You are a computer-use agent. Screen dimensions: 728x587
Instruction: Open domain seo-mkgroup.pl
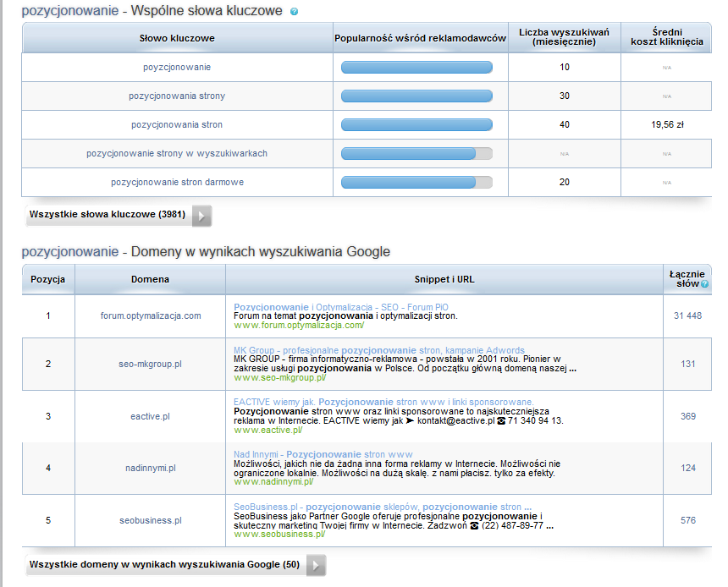pos(151,364)
